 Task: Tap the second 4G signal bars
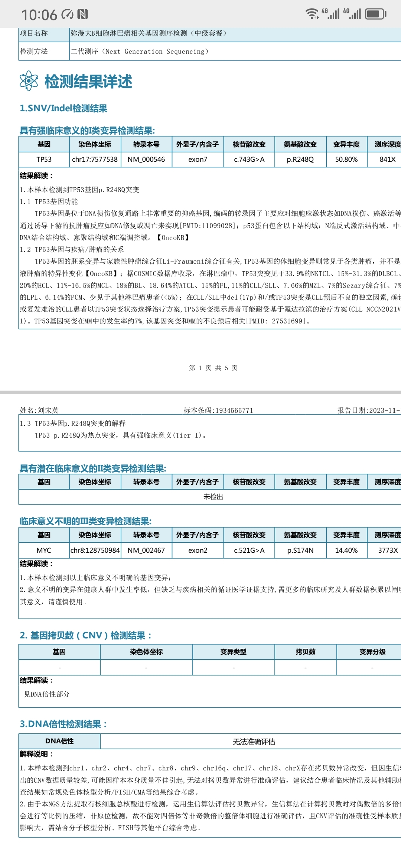click(x=352, y=14)
